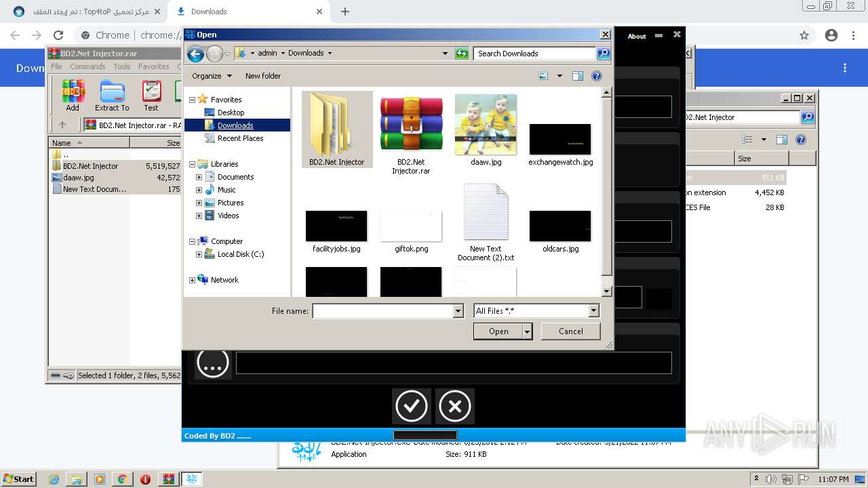Image resolution: width=868 pixels, height=488 pixels.
Task: Switch to the Top4toP Chrome tab
Action: coord(85,12)
